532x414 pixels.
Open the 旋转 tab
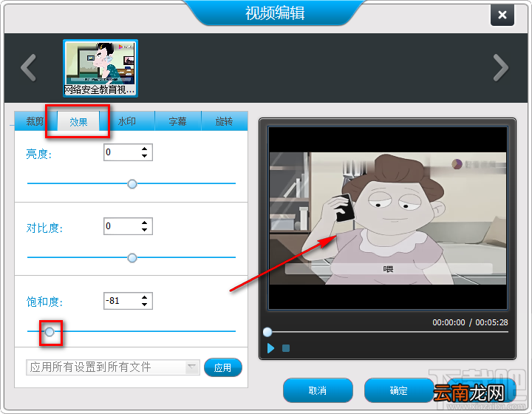click(225, 121)
